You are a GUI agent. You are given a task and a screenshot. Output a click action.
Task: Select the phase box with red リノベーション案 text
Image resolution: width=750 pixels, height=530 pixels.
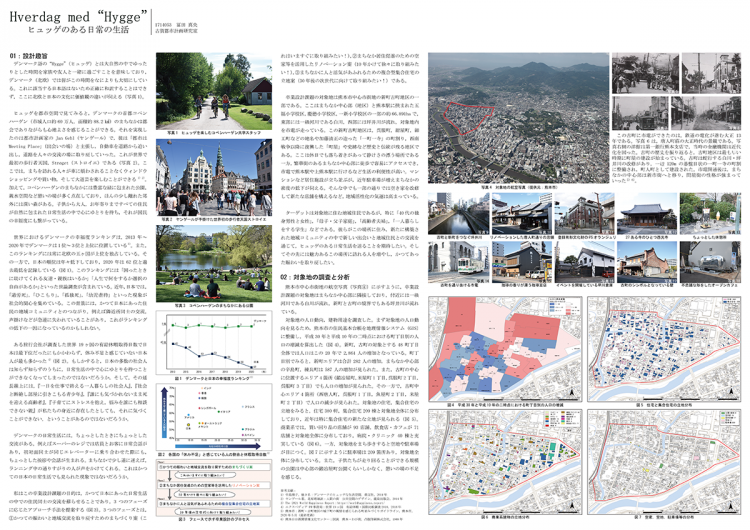214,485
